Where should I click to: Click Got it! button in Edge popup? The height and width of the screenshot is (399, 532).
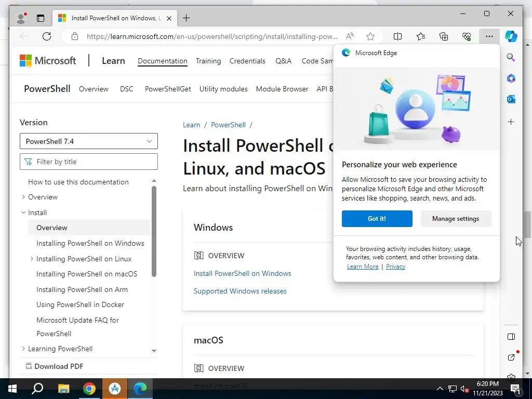point(377,219)
